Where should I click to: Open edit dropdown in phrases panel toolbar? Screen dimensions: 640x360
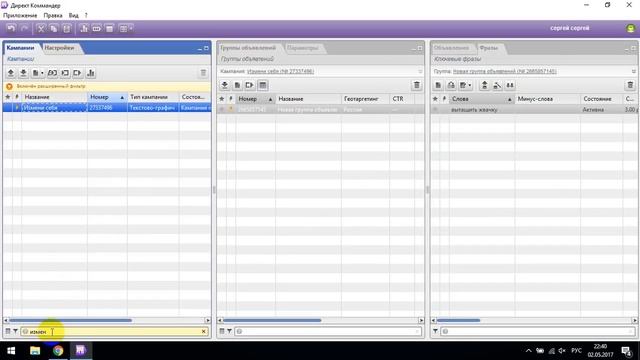click(x=465, y=85)
